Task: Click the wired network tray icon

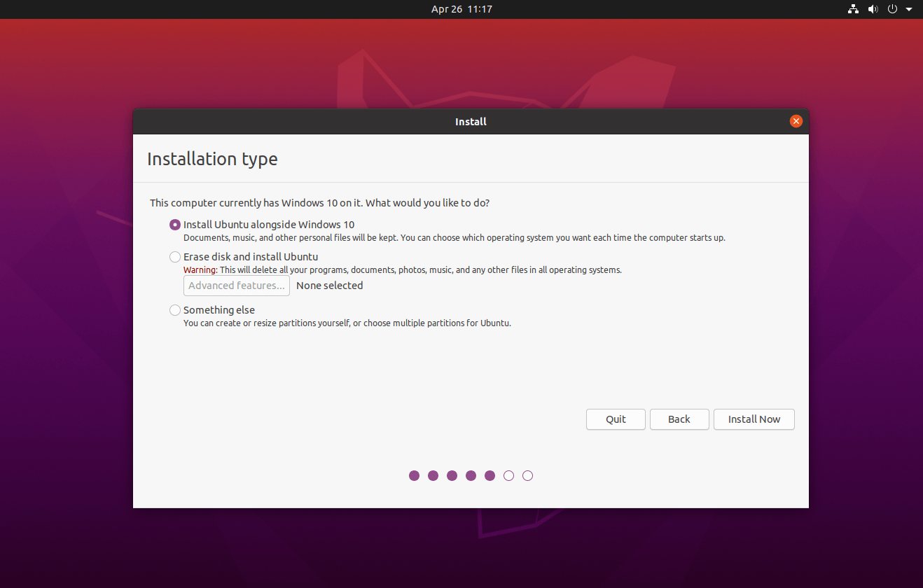Action: click(853, 9)
